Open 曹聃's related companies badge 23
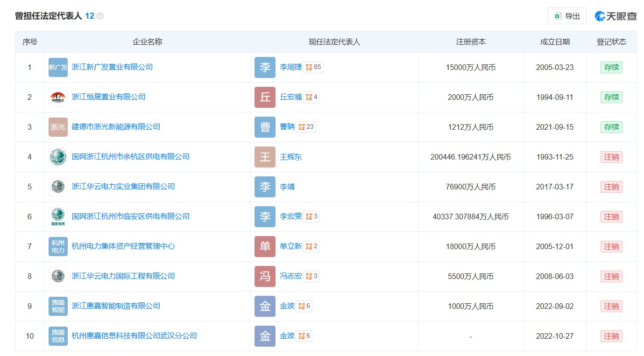This screenshot has width=644, height=356. (x=306, y=127)
